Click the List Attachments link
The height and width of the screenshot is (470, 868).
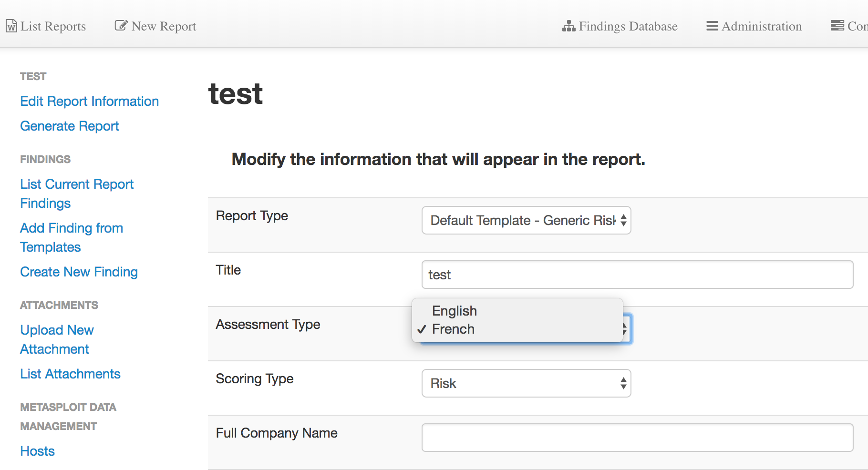pos(70,374)
